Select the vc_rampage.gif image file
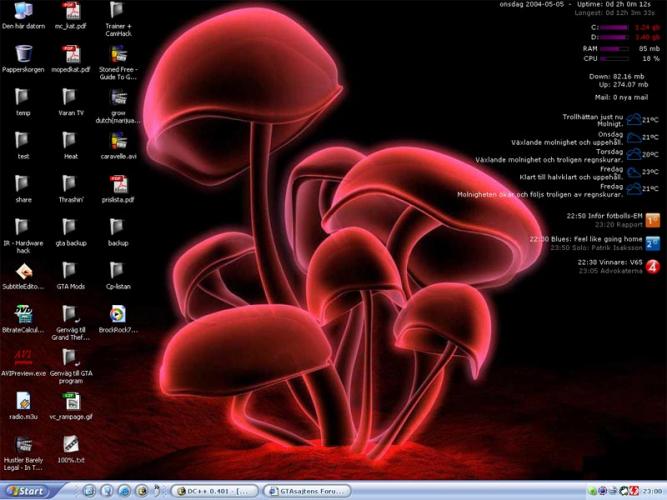 pos(70,400)
